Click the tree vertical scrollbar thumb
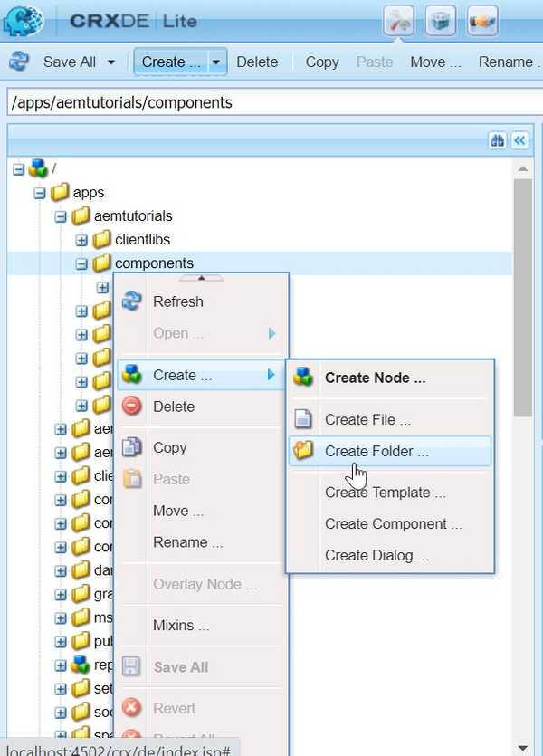 pyautogui.click(x=523, y=298)
